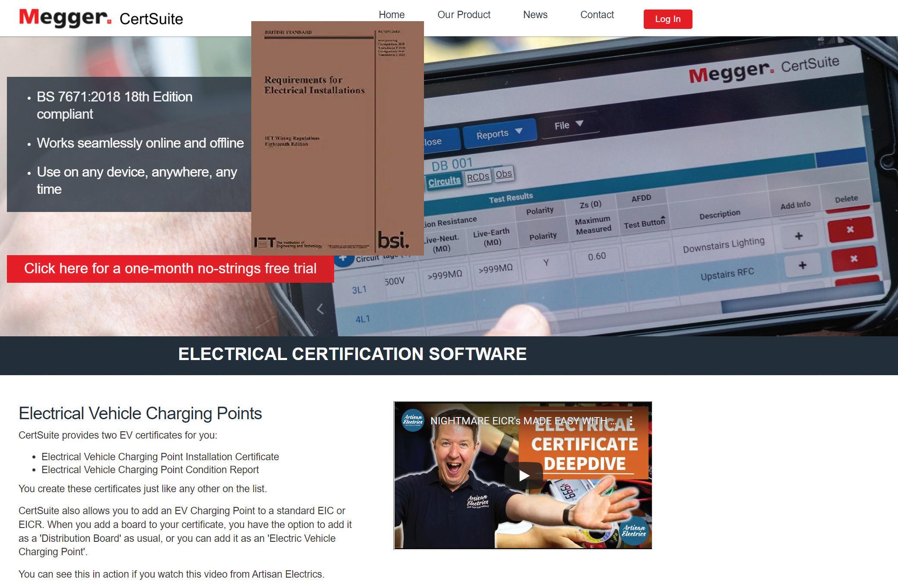The height and width of the screenshot is (588, 898).
Task: Select the Obs tab
Action: [503, 174]
